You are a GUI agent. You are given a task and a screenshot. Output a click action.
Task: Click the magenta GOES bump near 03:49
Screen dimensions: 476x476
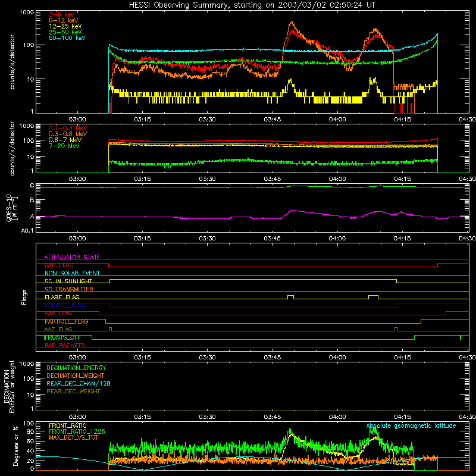(293, 211)
